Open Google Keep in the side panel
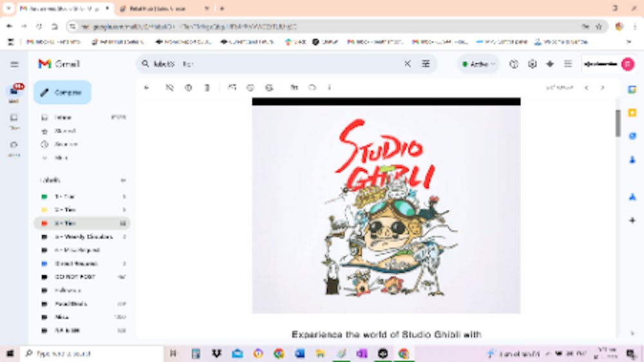 632,113
